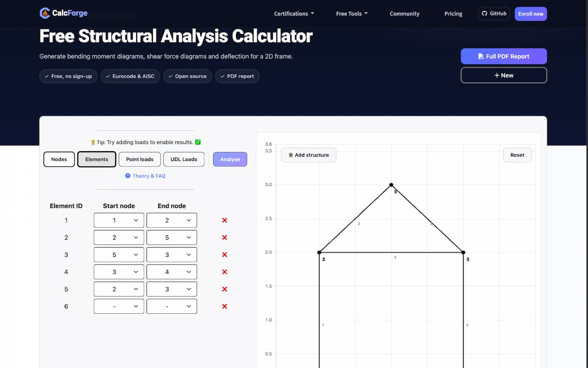
Task: Remove element 2 via red cross icon
Action: point(224,238)
